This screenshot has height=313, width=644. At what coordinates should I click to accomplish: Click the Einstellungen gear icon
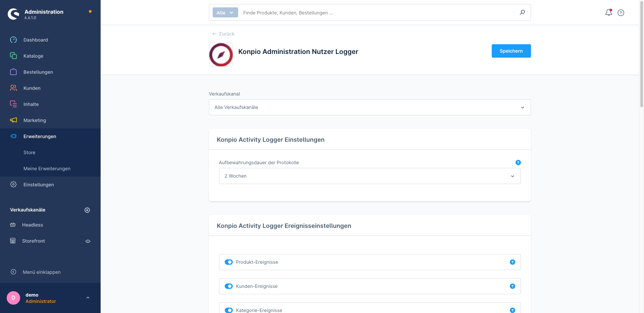13,184
